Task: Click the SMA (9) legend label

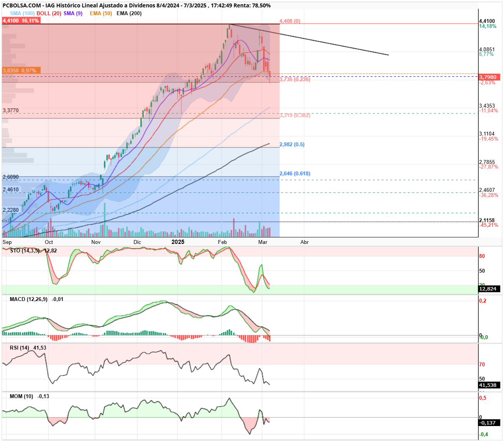Action: (x=73, y=13)
